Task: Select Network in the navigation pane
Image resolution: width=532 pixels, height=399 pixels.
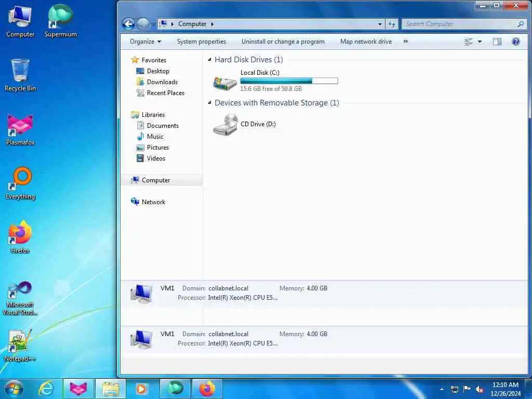Action: point(153,202)
